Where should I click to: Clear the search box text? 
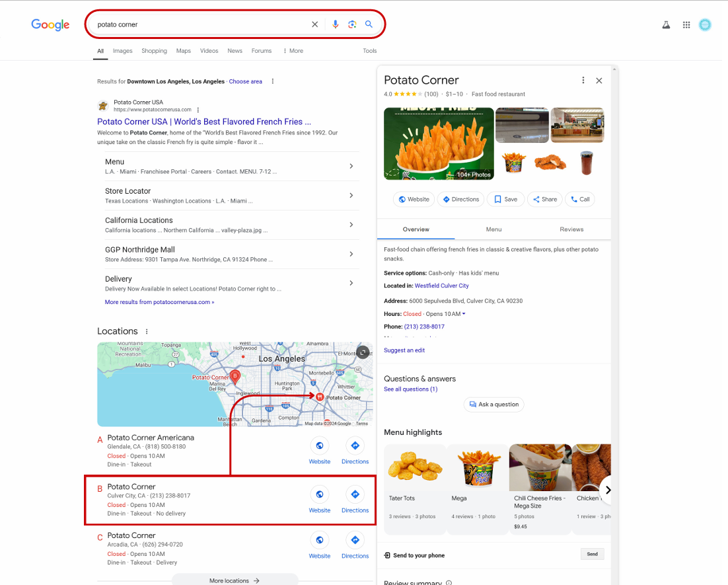click(x=314, y=24)
